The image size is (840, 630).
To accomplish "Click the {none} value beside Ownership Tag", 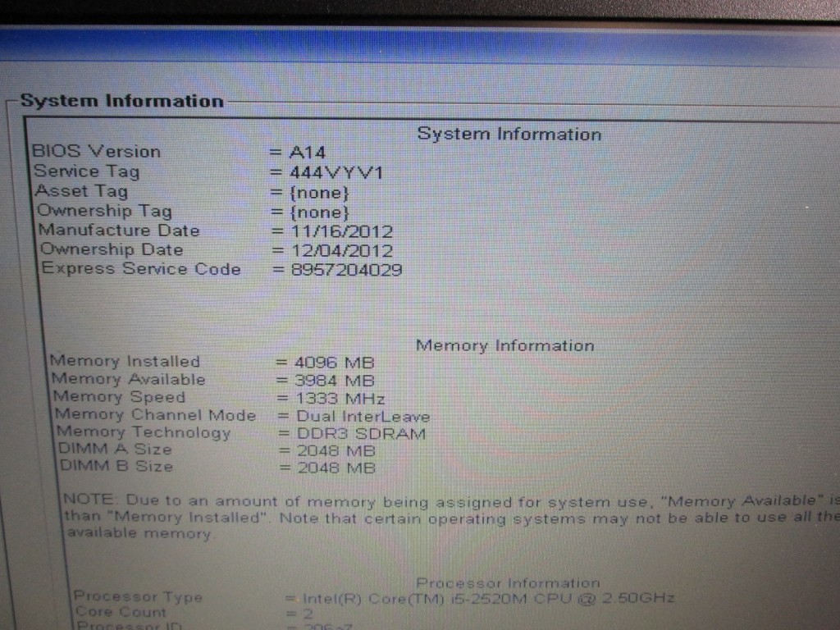I will click(320, 212).
